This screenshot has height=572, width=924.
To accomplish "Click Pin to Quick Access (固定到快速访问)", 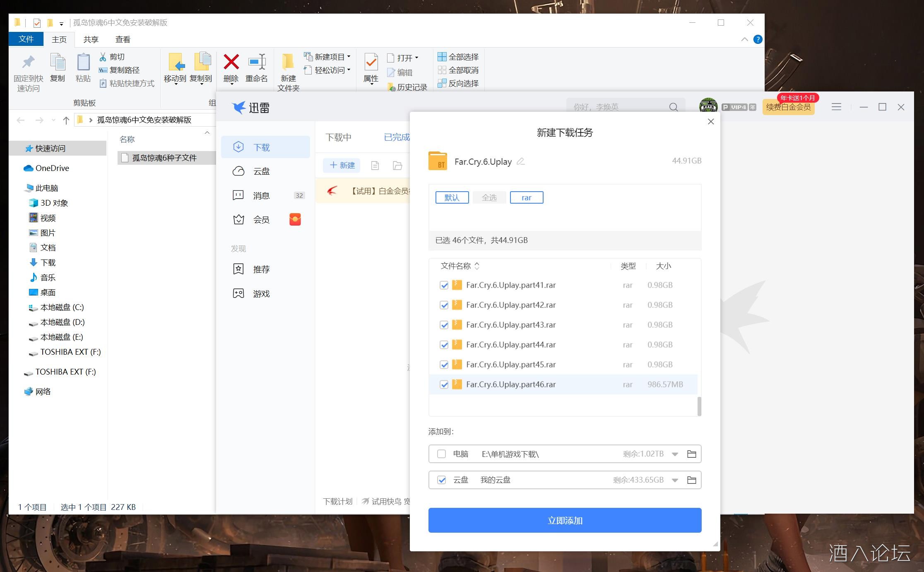I will pyautogui.click(x=28, y=72).
